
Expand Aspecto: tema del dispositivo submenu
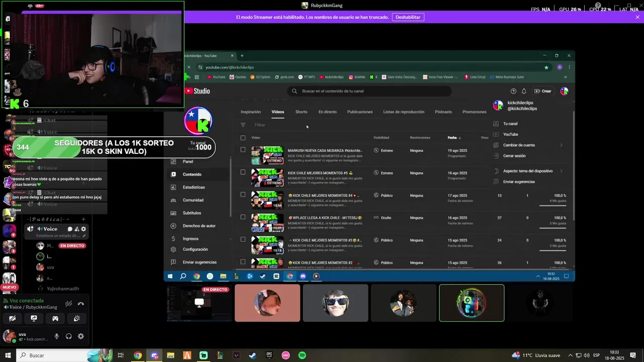[528, 171]
